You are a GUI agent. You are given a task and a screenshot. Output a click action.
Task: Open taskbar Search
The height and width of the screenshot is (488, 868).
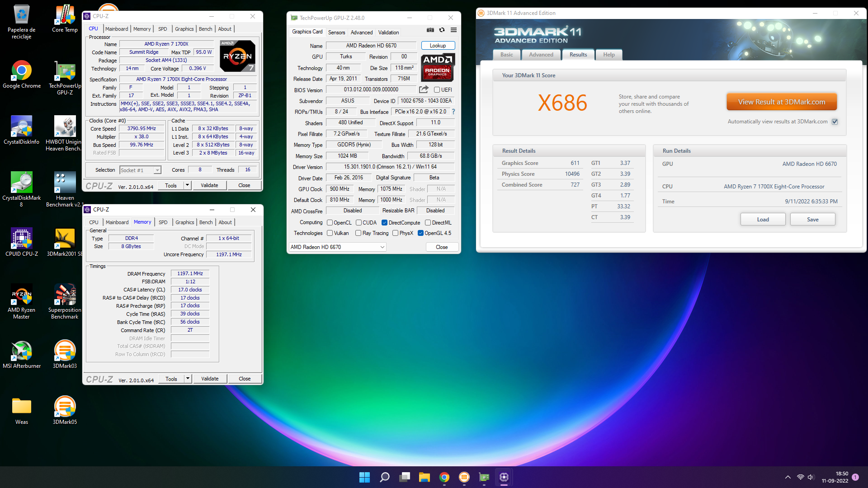coord(385,477)
